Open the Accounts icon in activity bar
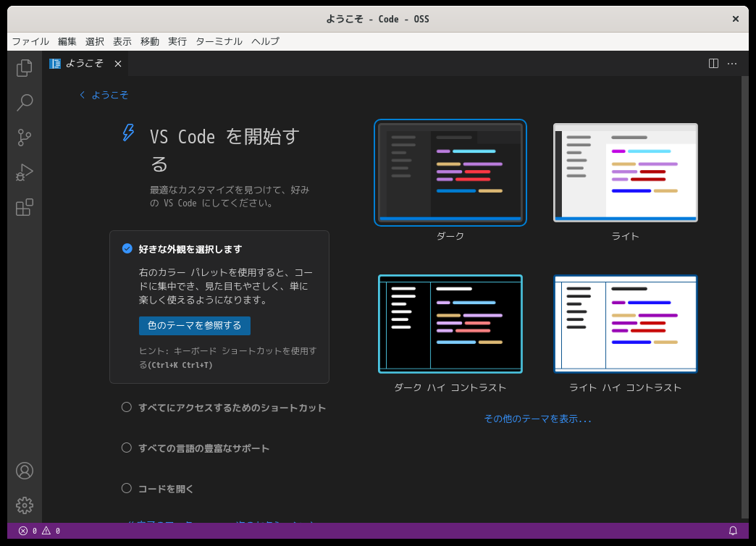The height and width of the screenshot is (546, 756). point(25,471)
